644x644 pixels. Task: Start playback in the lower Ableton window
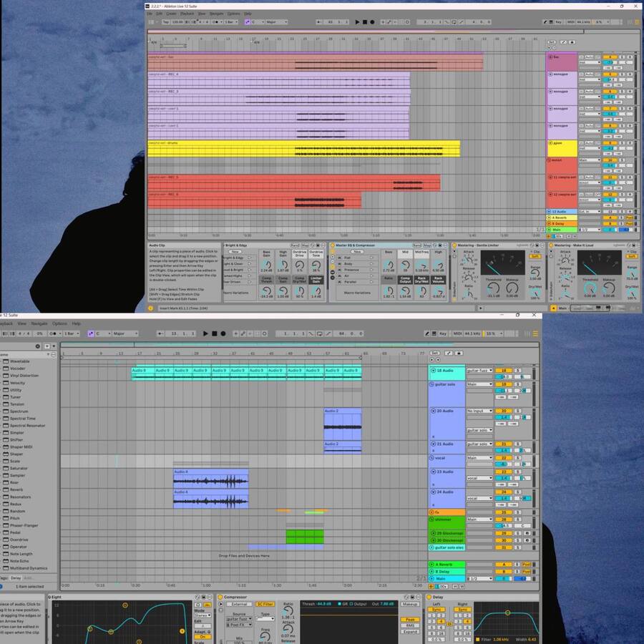pos(205,333)
